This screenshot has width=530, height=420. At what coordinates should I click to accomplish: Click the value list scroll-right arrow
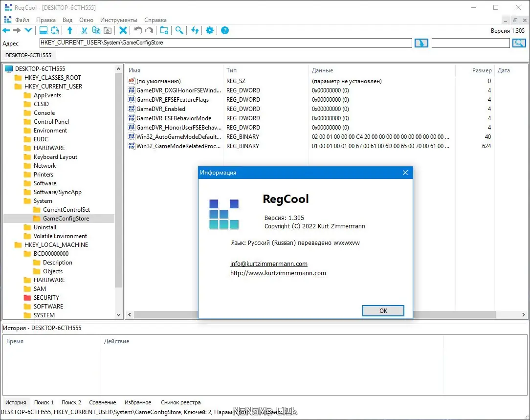[523, 314]
